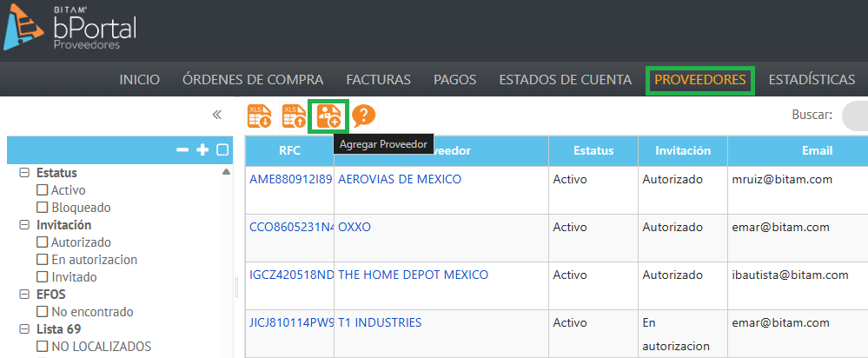Screen dimensions: 868x358
Task: Sort by the Estatus column header
Action: [x=593, y=150]
